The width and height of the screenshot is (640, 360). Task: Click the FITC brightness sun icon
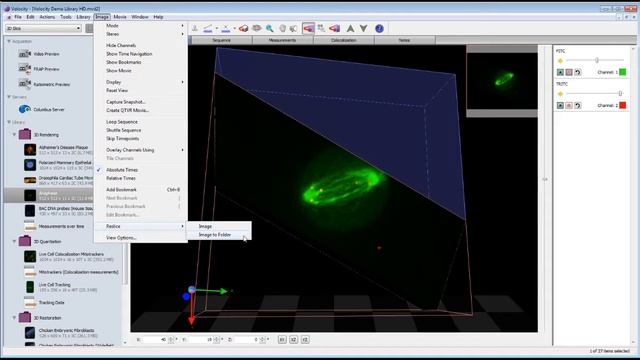point(560,61)
